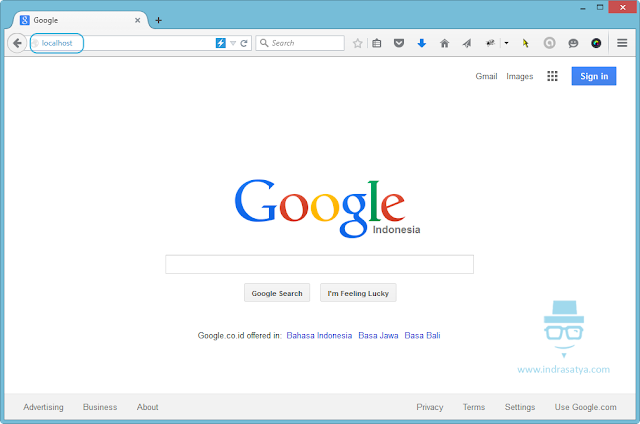This screenshot has width=640, height=424.
Task: Open Gmail link
Action: click(x=486, y=76)
